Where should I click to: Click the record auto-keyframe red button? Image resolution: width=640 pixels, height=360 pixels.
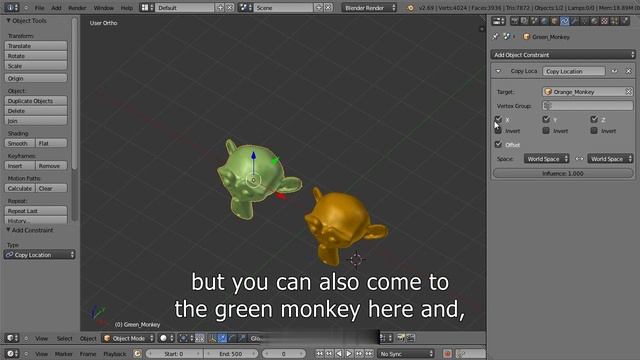(447, 353)
